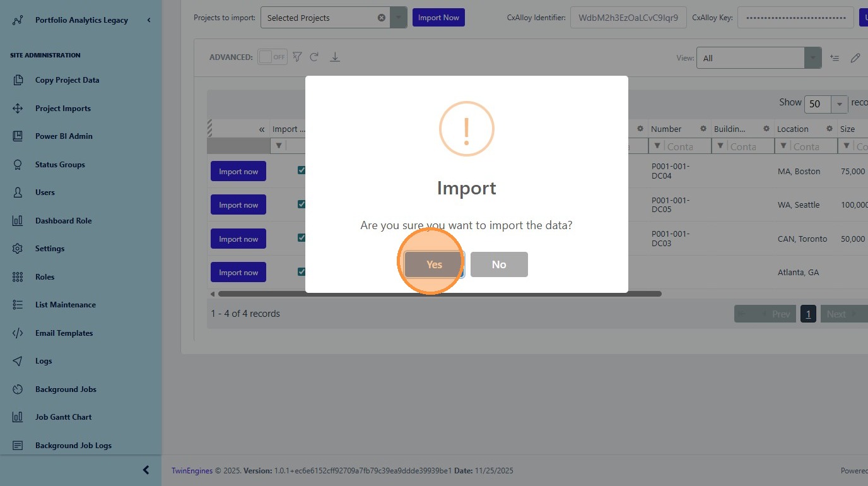This screenshot has width=868, height=486.
Task: Open Background Jobs page
Action: pyautogui.click(x=66, y=389)
